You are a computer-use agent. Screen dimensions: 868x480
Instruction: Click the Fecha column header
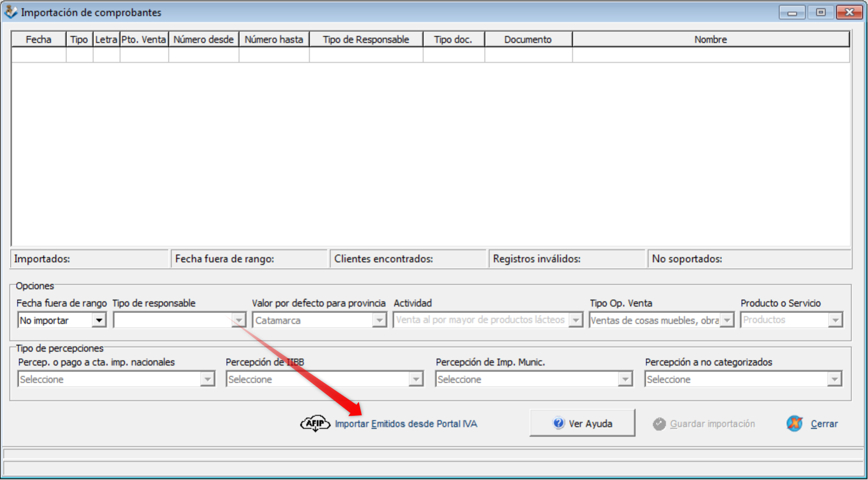point(39,39)
